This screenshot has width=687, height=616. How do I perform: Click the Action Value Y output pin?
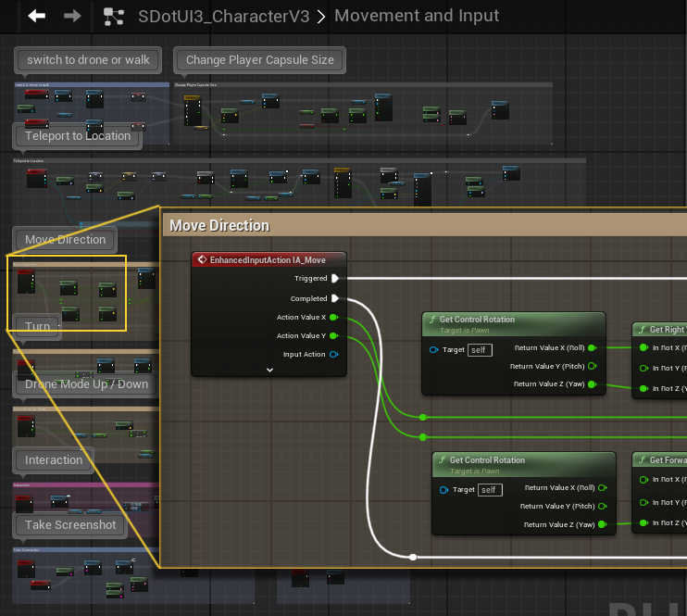click(x=334, y=335)
